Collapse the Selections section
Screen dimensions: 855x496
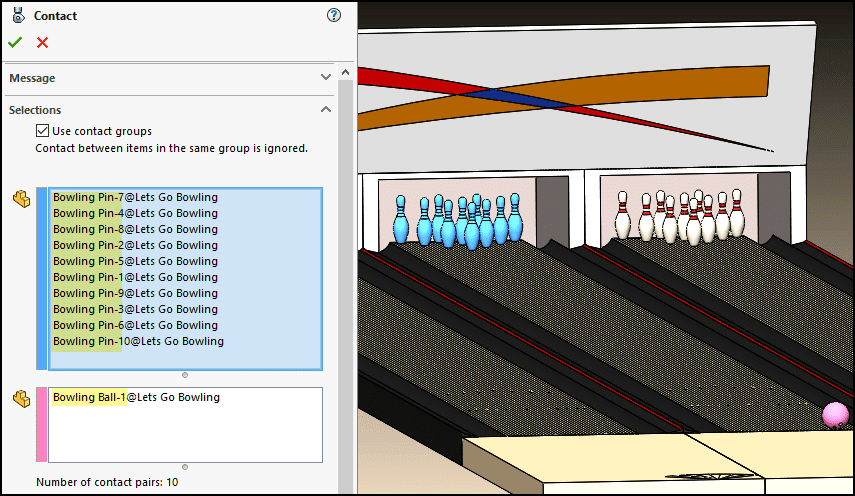click(326, 110)
